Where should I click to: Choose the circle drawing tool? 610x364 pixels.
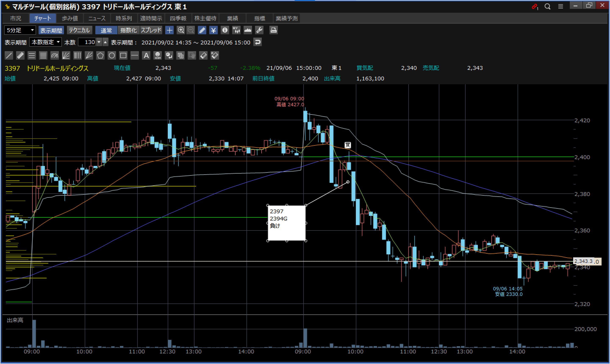point(112,55)
